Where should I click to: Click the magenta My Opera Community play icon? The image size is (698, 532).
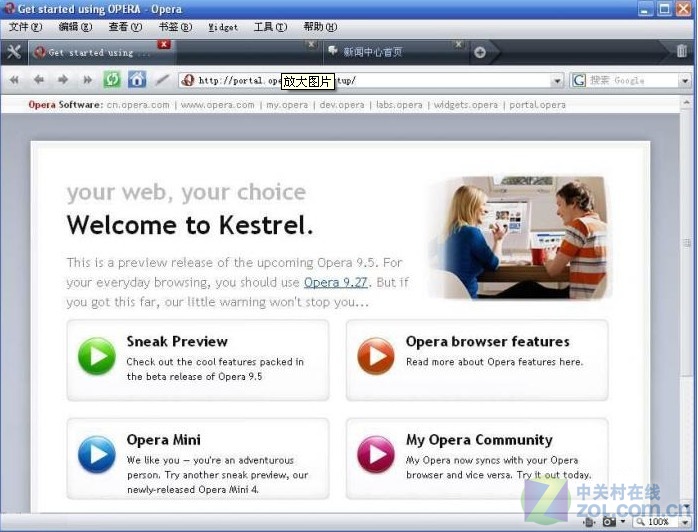coord(376,455)
